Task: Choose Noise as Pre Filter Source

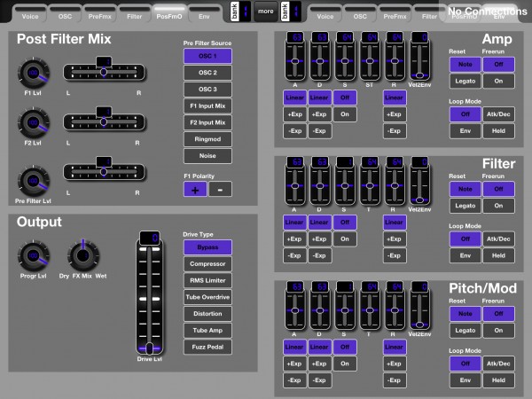Action: click(x=207, y=156)
